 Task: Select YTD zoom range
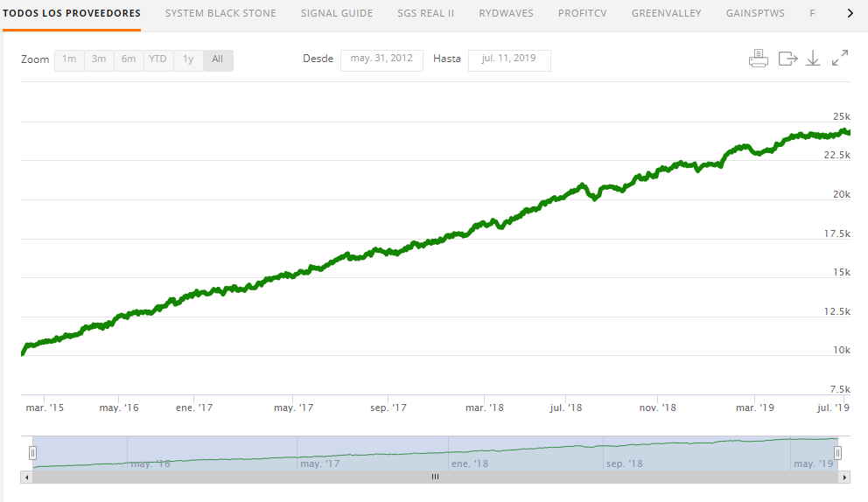pos(158,59)
